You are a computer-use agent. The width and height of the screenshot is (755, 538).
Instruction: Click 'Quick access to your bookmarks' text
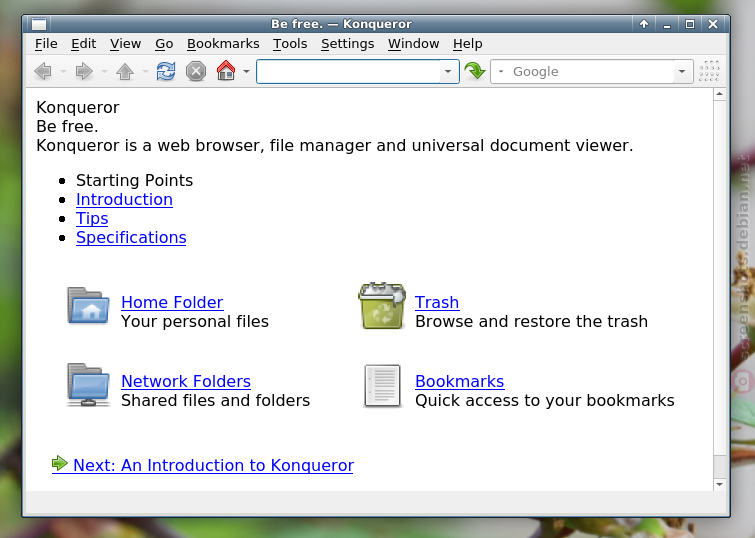point(545,401)
